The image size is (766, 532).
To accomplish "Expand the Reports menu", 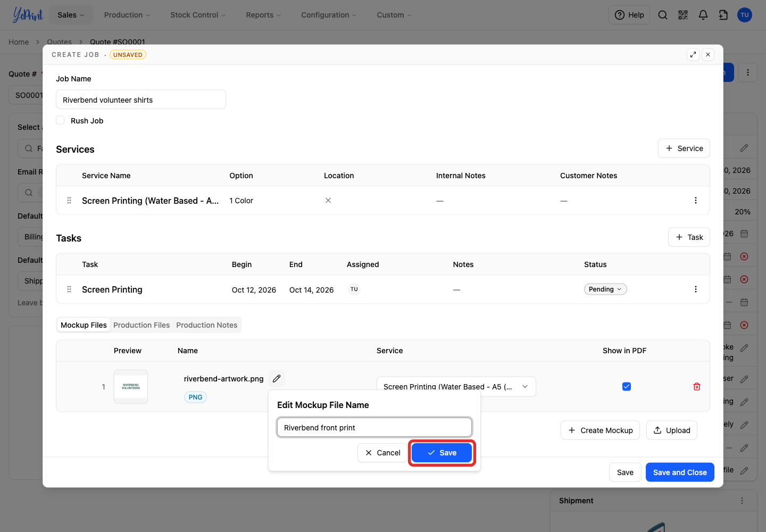I will tap(263, 15).
